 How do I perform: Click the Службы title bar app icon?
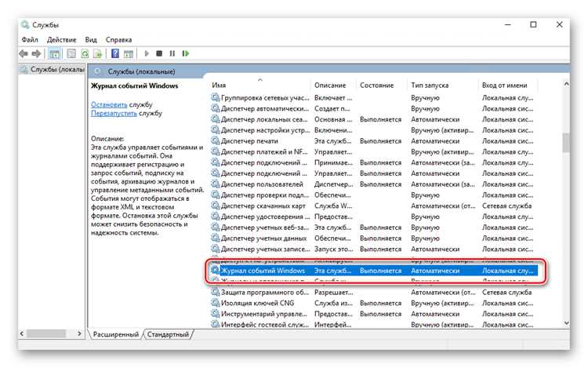point(25,25)
